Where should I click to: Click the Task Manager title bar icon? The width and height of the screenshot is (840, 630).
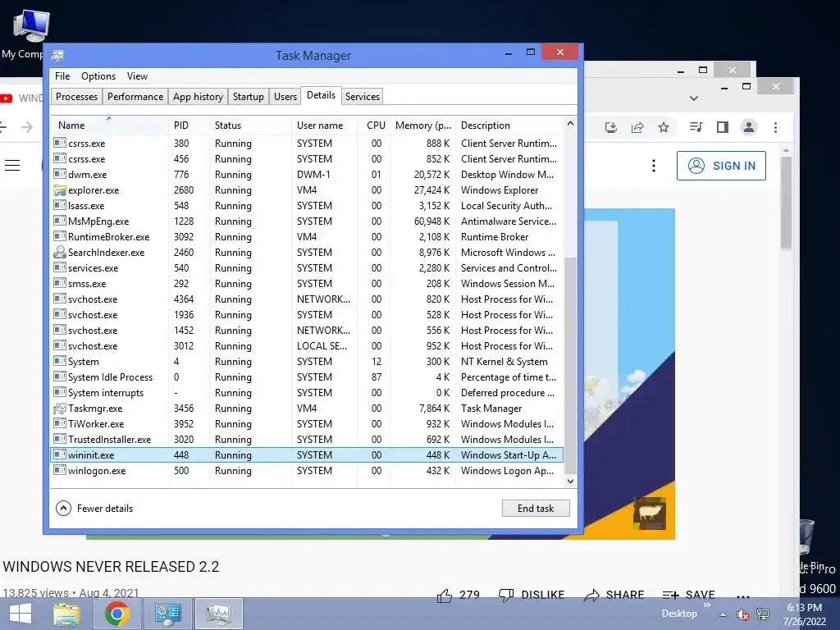coord(58,55)
